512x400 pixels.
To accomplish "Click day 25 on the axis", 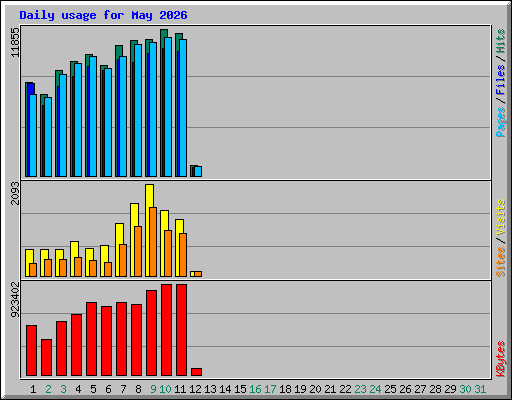I will tap(390, 389).
